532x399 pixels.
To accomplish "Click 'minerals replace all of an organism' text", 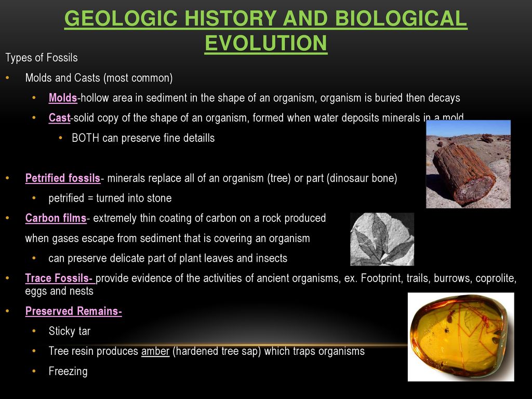I will pyautogui.click(x=252, y=178).
